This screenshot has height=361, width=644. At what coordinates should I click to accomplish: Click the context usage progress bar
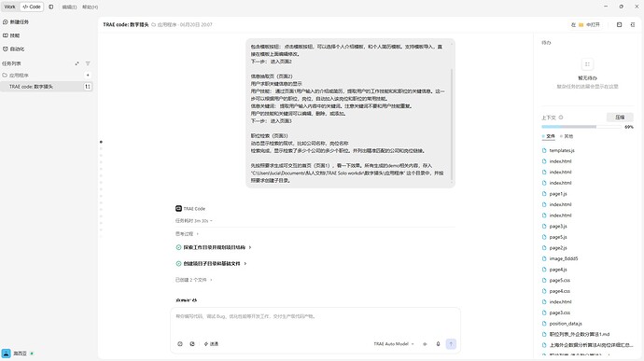point(581,127)
